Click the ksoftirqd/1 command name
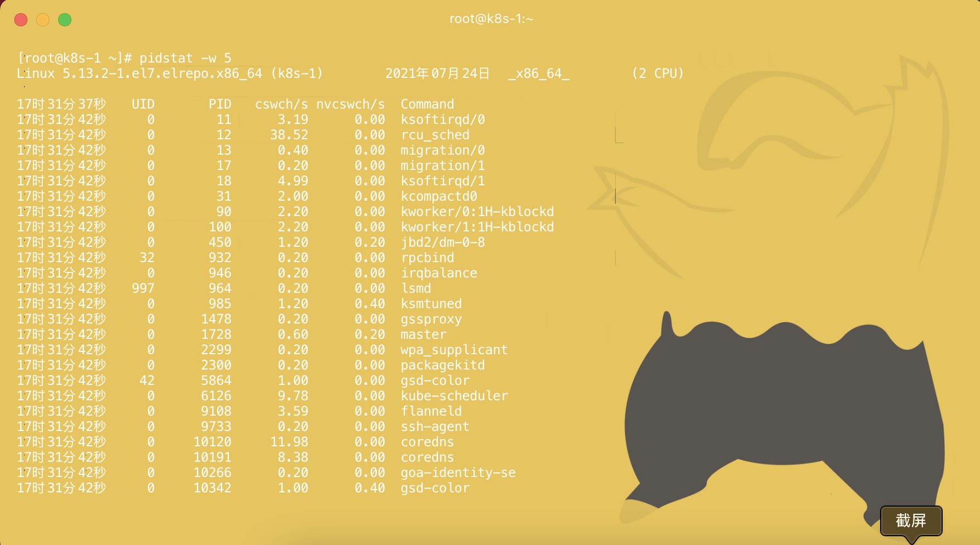 [x=443, y=181]
